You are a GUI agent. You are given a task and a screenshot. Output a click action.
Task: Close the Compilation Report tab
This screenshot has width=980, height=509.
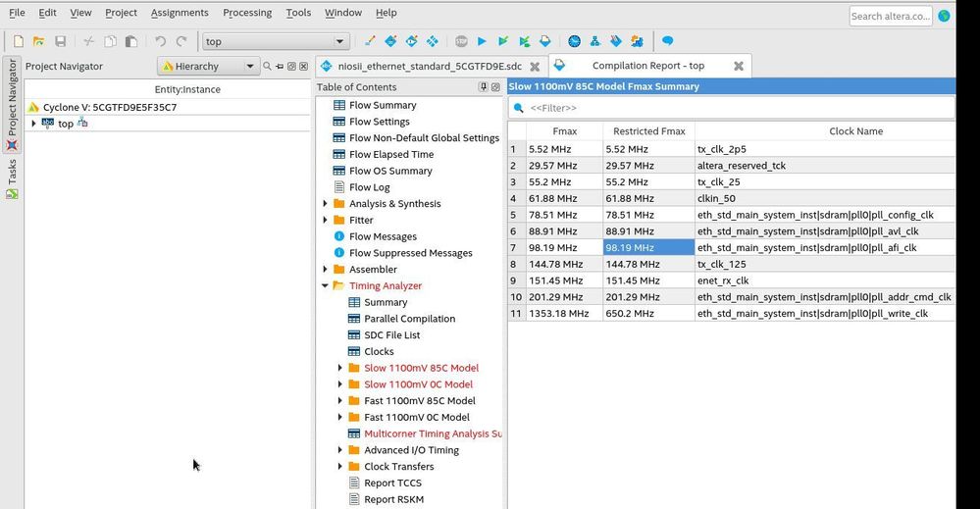tap(739, 67)
